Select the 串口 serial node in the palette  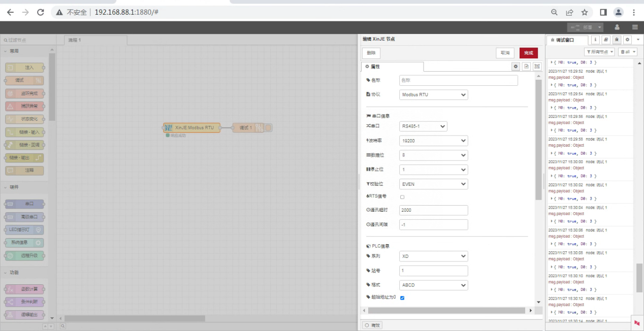pyautogui.click(x=24, y=204)
